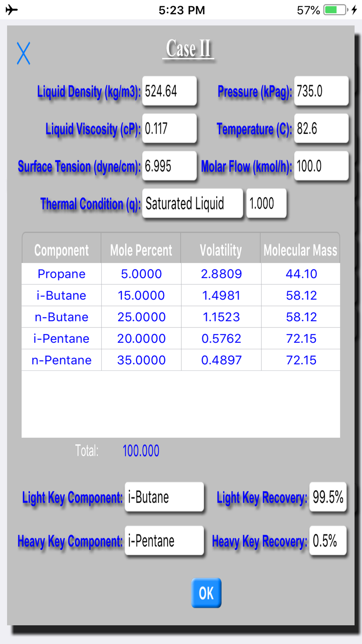Open the Thermal Condition Saturated Liquid selector
The image size is (362, 644).
(193, 203)
